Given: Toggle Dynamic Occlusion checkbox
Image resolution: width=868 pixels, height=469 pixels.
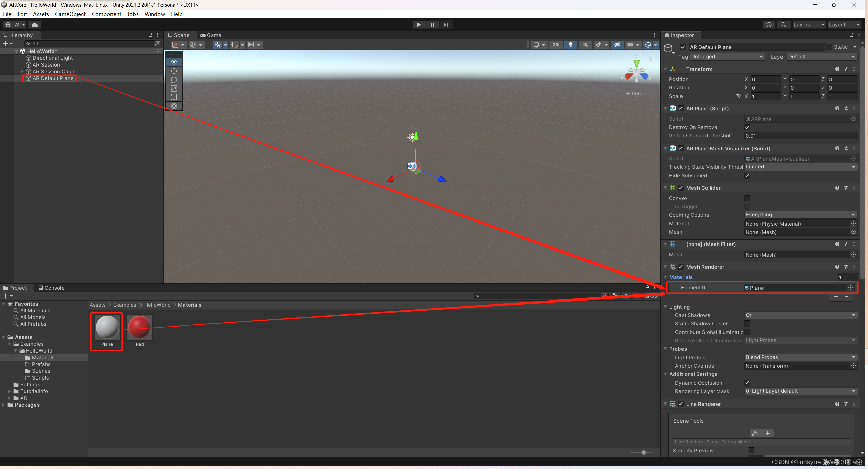Looking at the screenshot, I should click(747, 382).
